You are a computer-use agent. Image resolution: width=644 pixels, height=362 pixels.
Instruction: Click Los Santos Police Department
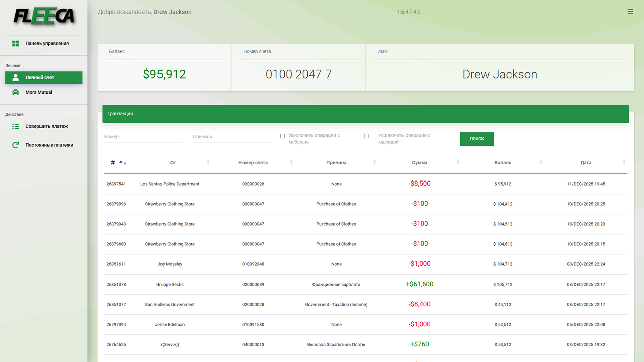point(170,184)
